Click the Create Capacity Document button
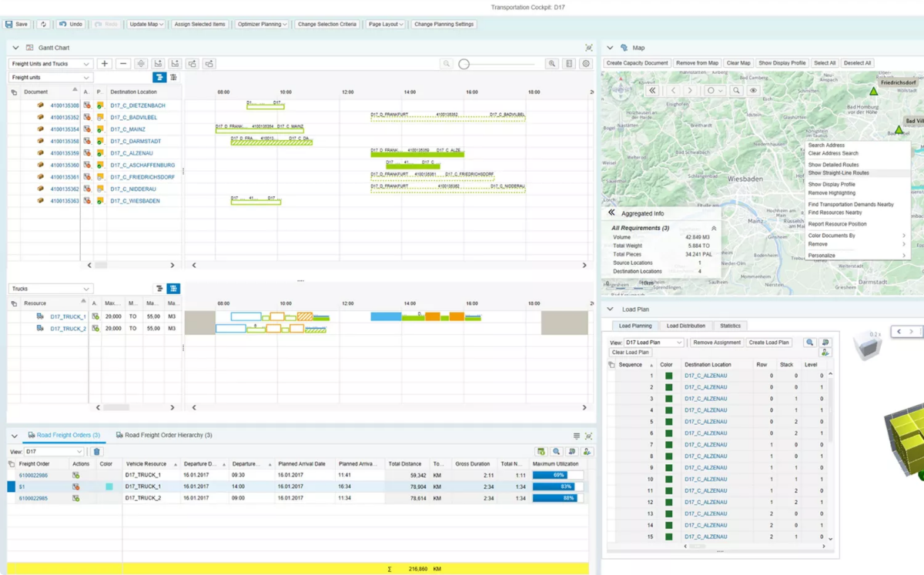 [637, 63]
